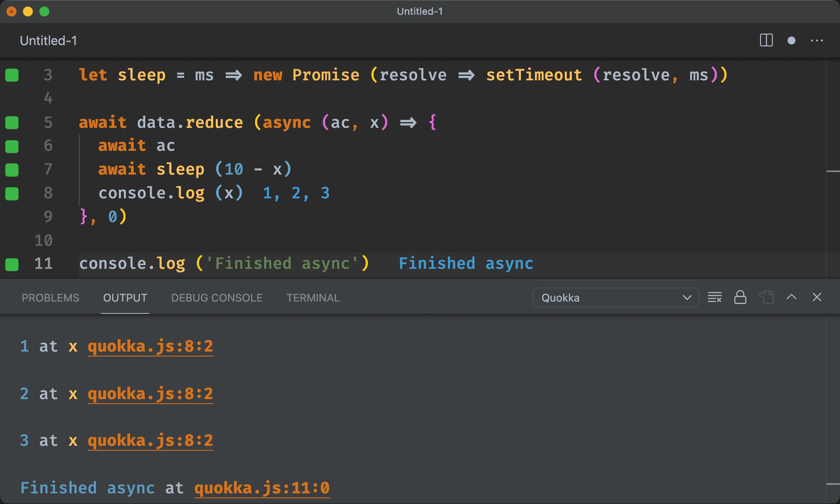Follow first quokka.js:8:2 link in output

[x=150, y=347]
